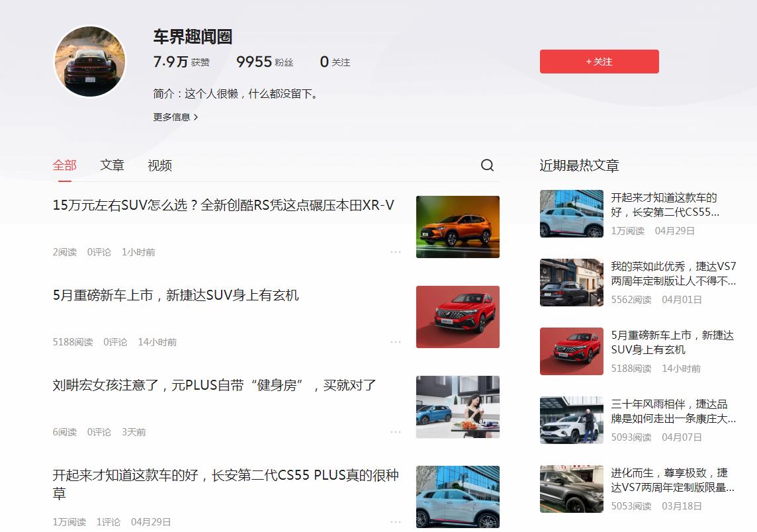Viewport: 757px width, 532px height.
Task: Click red Jetta SUV thumbnail in main list
Action: coord(458,317)
